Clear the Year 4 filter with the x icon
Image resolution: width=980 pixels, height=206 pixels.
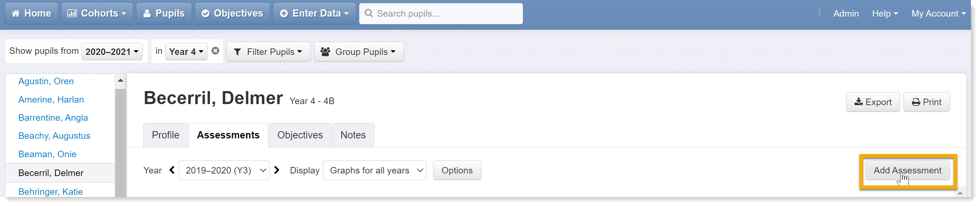(215, 51)
